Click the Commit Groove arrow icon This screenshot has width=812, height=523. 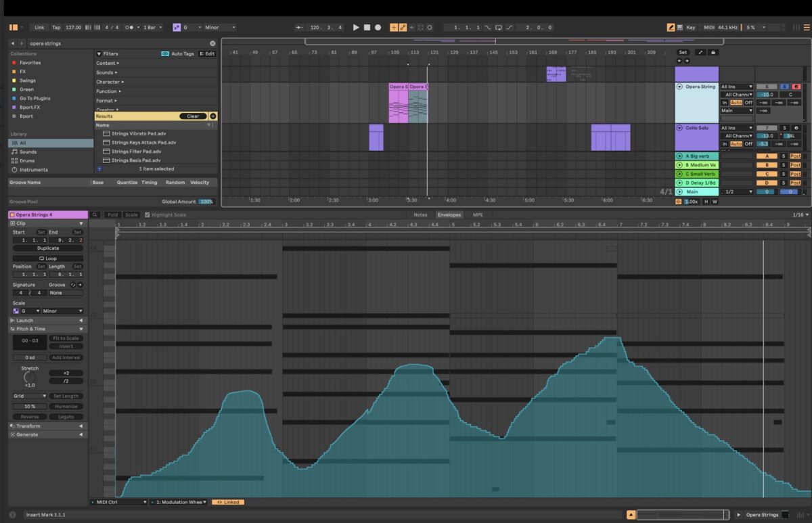tap(80, 285)
